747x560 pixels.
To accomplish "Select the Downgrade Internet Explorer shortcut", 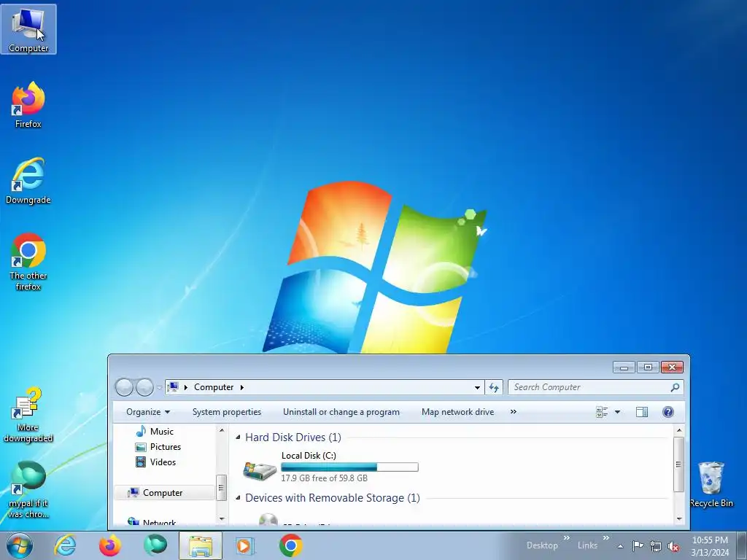I will click(x=28, y=181).
